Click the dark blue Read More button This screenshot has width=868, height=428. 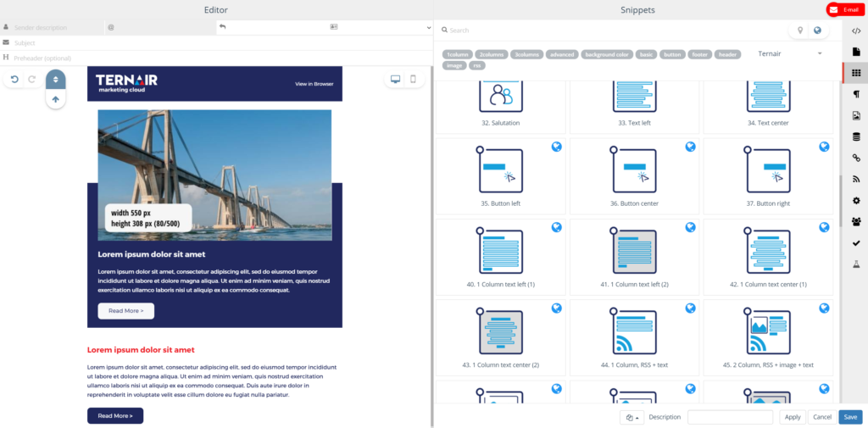click(115, 416)
